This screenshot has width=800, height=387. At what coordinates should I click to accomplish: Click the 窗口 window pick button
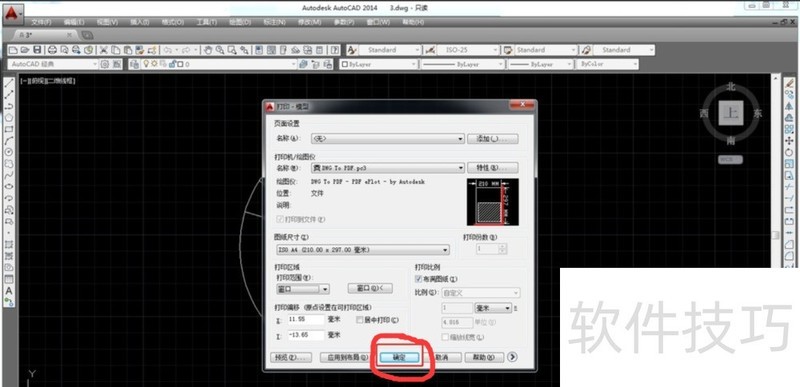click(x=370, y=289)
